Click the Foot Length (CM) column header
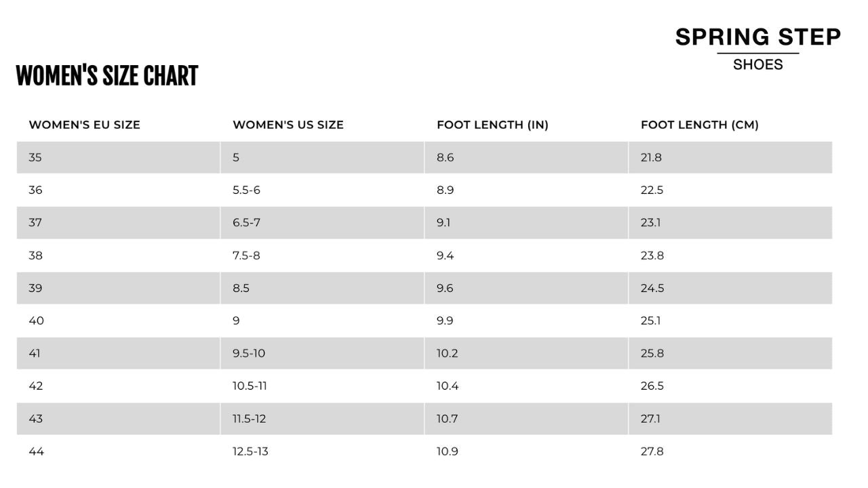 tap(699, 125)
